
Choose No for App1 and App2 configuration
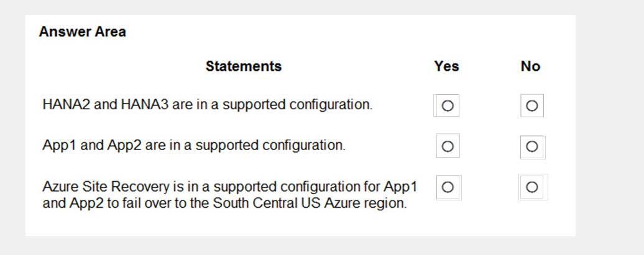[x=532, y=146]
